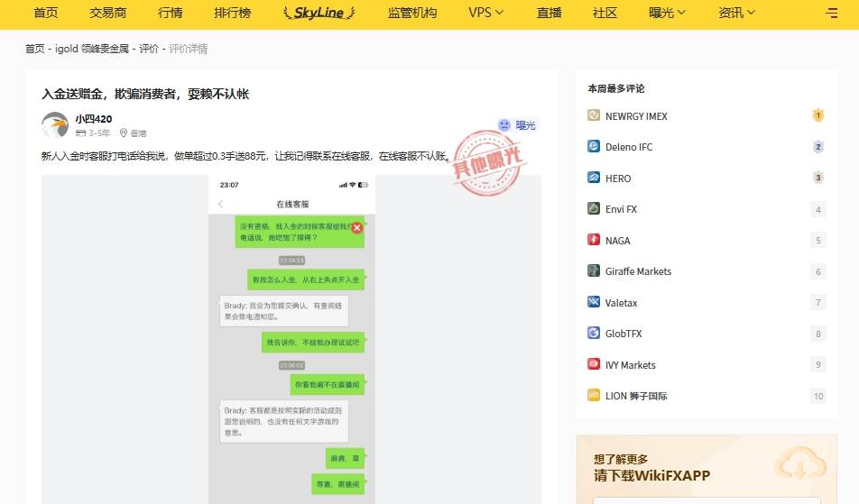Click the rank number 10 badge
Screen dimensions: 859x504
coord(817,396)
